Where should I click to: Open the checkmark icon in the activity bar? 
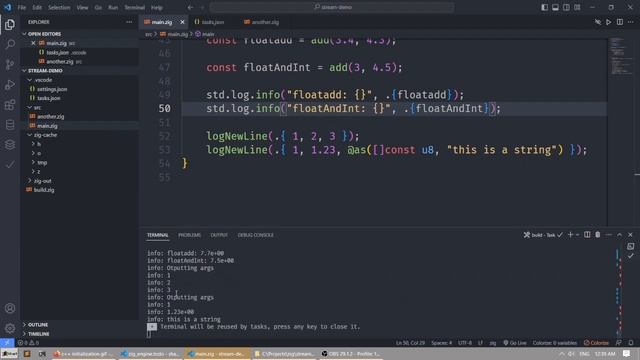(10, 164)
